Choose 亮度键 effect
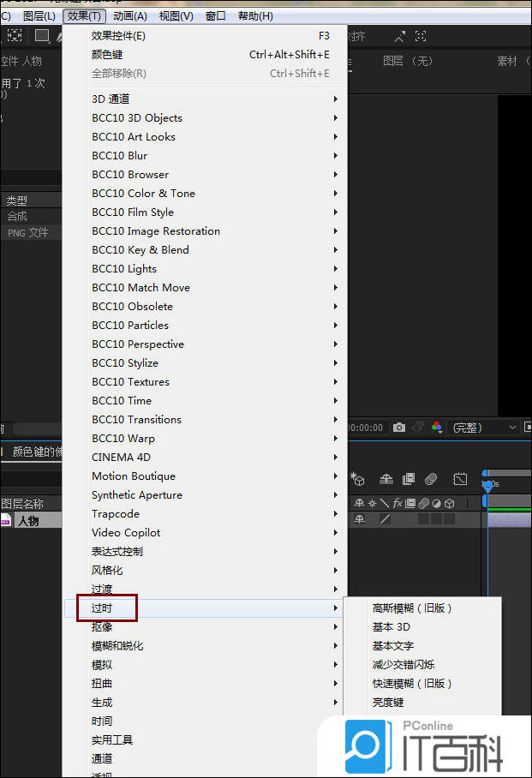 coord(423,702)
